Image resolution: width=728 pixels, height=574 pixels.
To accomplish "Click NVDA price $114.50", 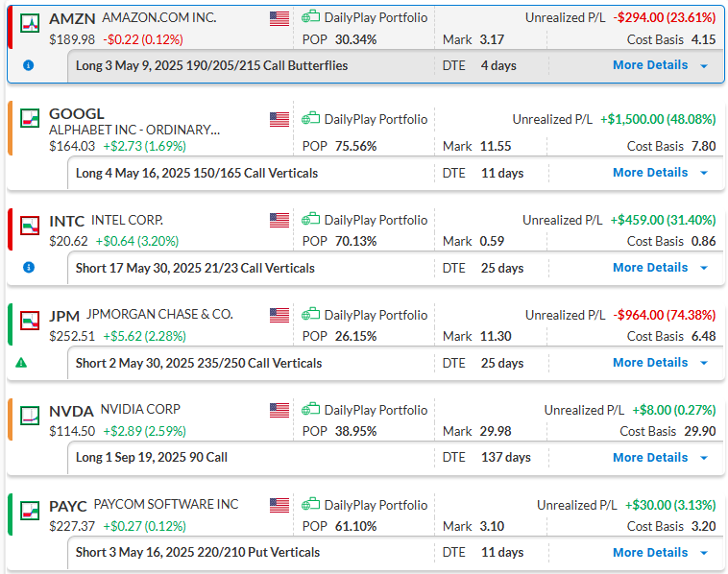I will (72, 431).
